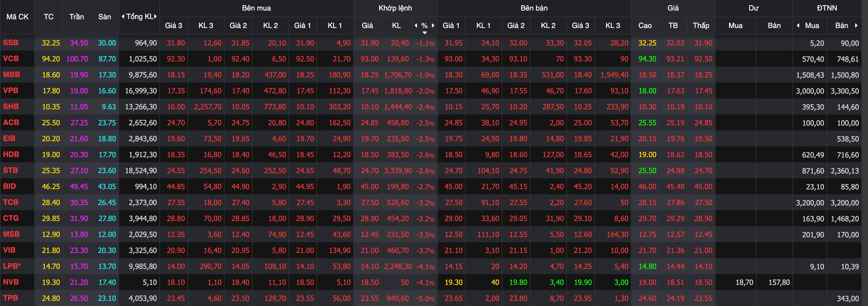Open SHB stock symbol
Image resolution: width=868 pixels, height=306 pixels.
click(x=11, y=107)
